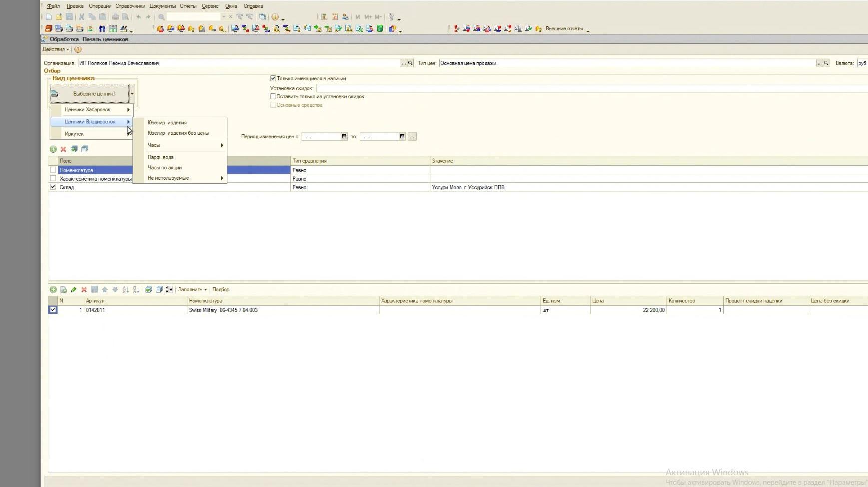Select 'Часы по акции' menu entry

click(185, 168)
